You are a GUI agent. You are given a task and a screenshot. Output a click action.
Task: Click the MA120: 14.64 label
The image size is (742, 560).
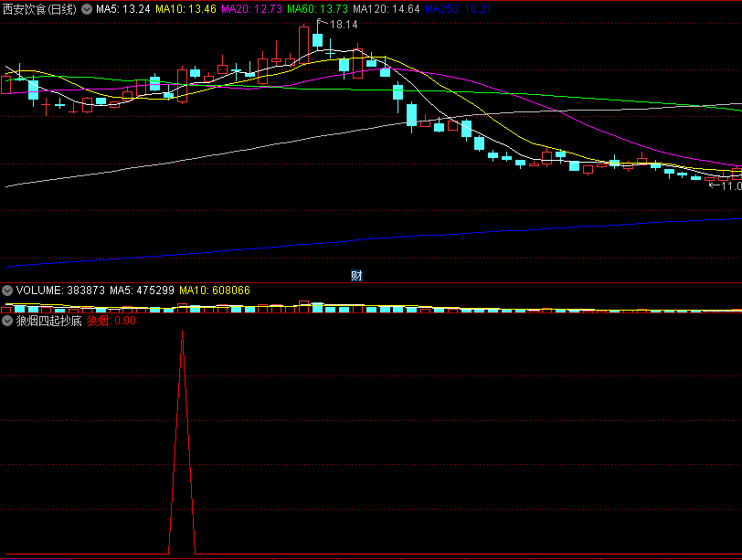coord(387,9)
